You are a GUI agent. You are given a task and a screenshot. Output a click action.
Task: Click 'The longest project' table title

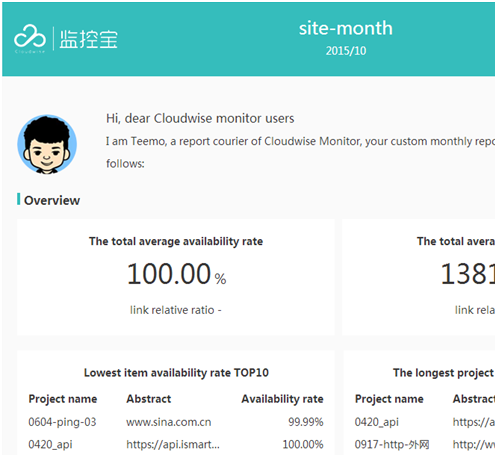(x=443, y=372)
